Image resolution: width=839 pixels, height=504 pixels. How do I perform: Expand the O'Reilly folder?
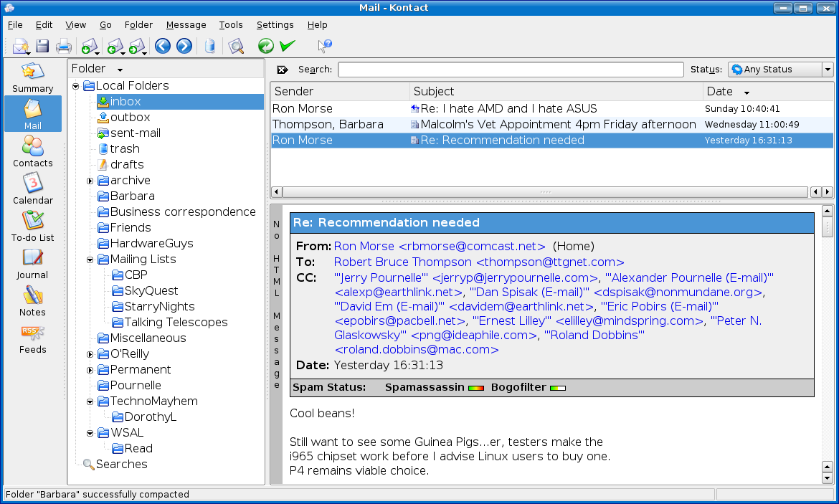pos(90,354)
